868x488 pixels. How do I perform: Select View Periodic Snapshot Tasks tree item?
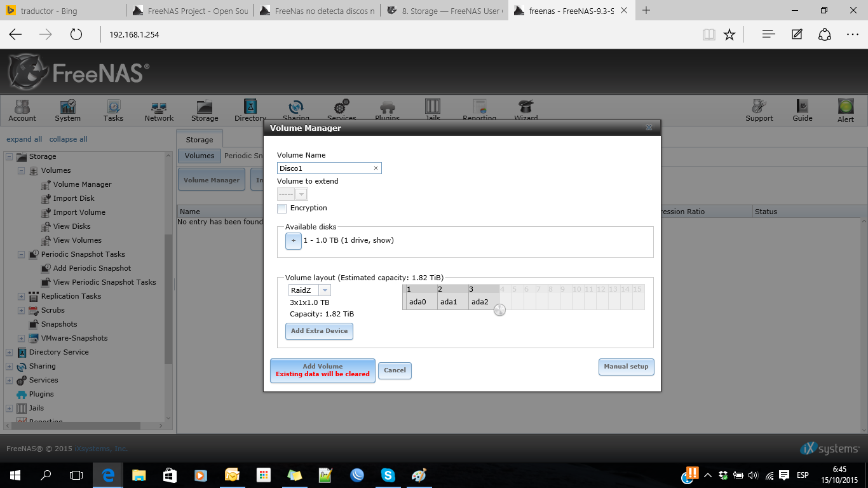(x=104, y=282)
